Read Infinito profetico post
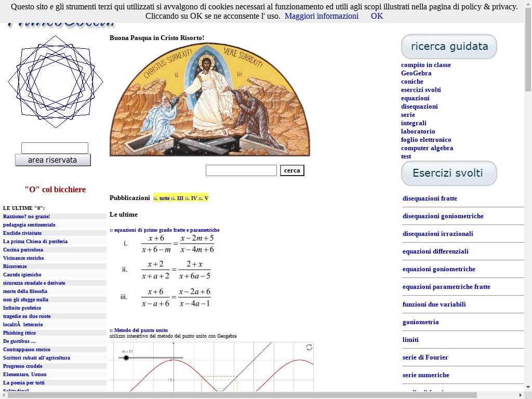The image size is (532, 399). [x=22, y=308]
